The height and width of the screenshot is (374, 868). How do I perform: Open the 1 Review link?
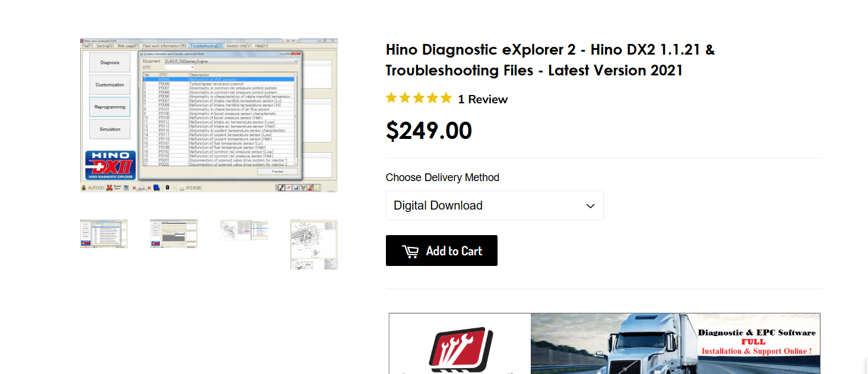click(x=483, y=99)
